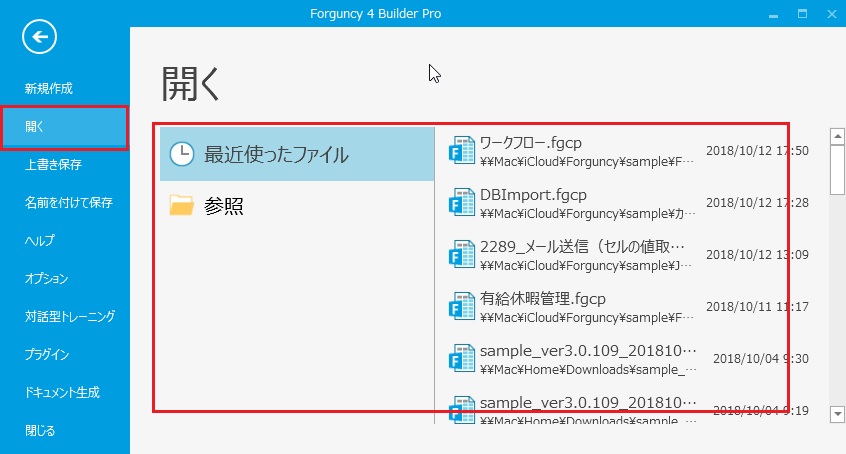The width and height of the screenshot is (846, 454).
Task: Select 上書き保存 in the sidebar
Action: 53,165
